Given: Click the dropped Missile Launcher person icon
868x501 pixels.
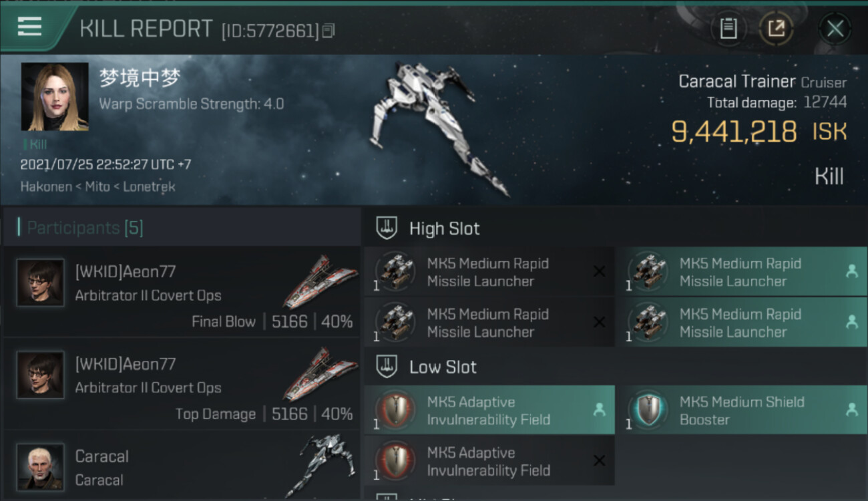Looking at the screenshot, I should pos(851,271).
